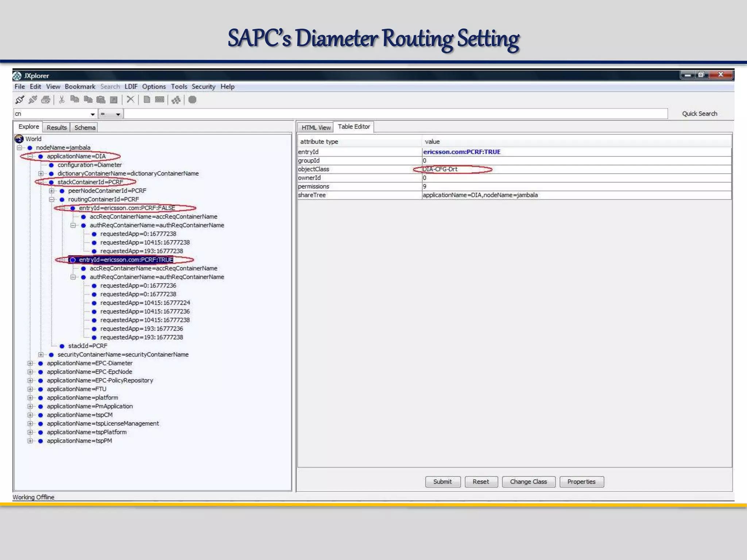
Task: Expand applicationName=tspPM node
Action: (30, 441)
